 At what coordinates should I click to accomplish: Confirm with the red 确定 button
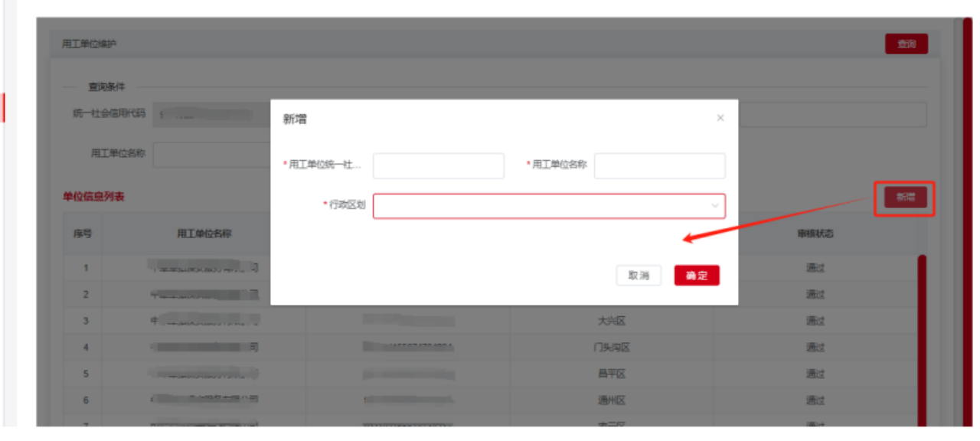[x=697, y=276]
